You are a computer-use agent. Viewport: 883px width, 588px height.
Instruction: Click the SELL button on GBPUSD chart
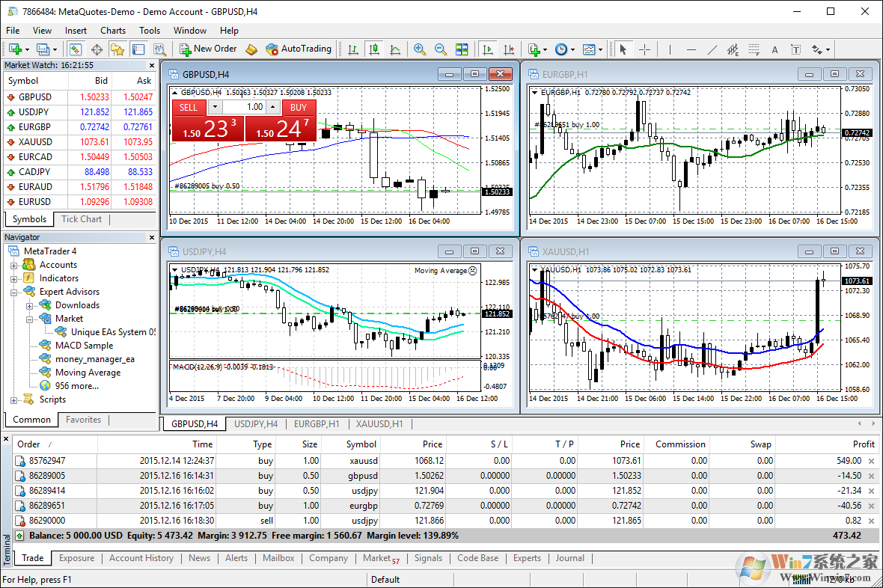(189, 107)
